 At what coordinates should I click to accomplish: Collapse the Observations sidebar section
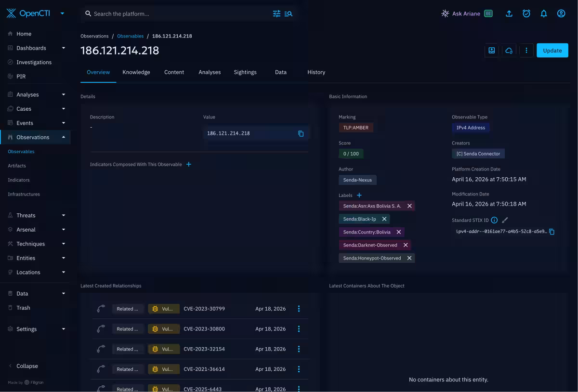tap(64, 137)
